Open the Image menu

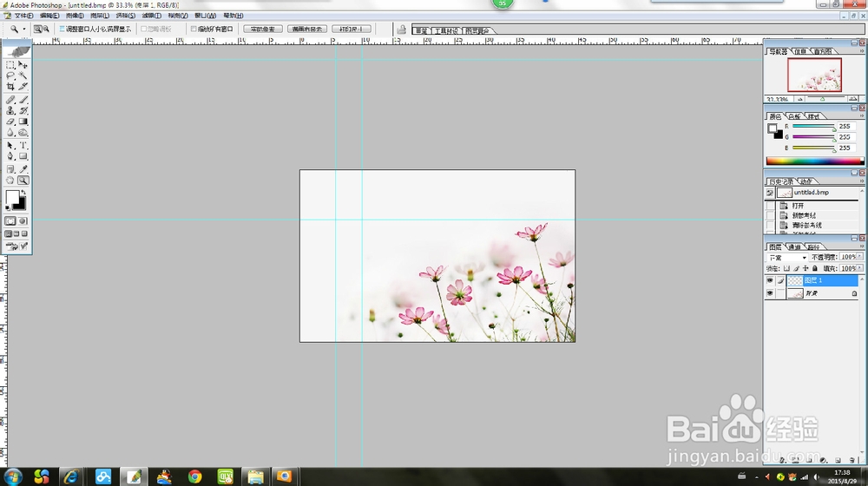tap(75, 16)
